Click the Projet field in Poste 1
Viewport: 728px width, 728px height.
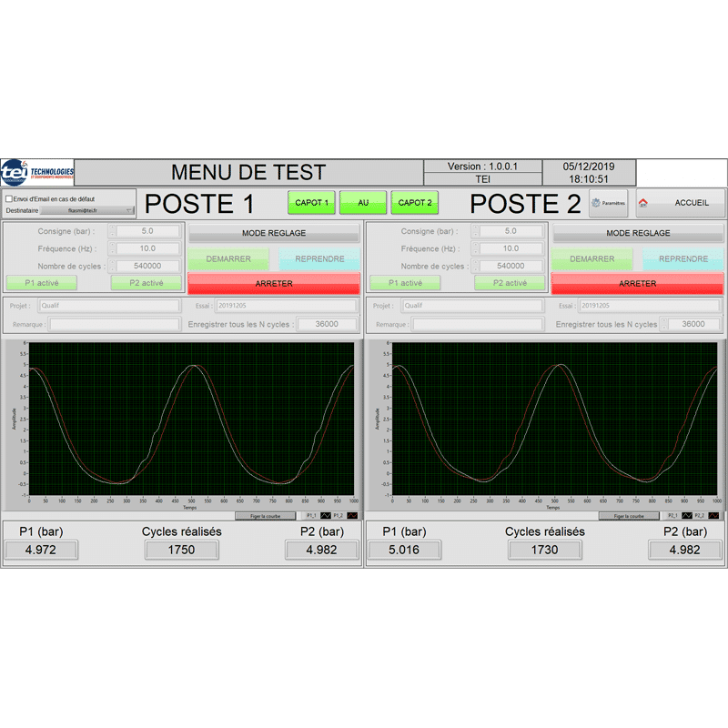coord(109,307)
